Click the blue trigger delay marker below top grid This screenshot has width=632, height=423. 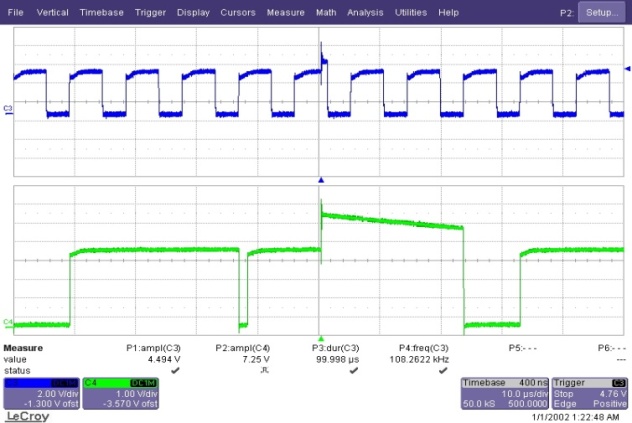pos(321,180)
